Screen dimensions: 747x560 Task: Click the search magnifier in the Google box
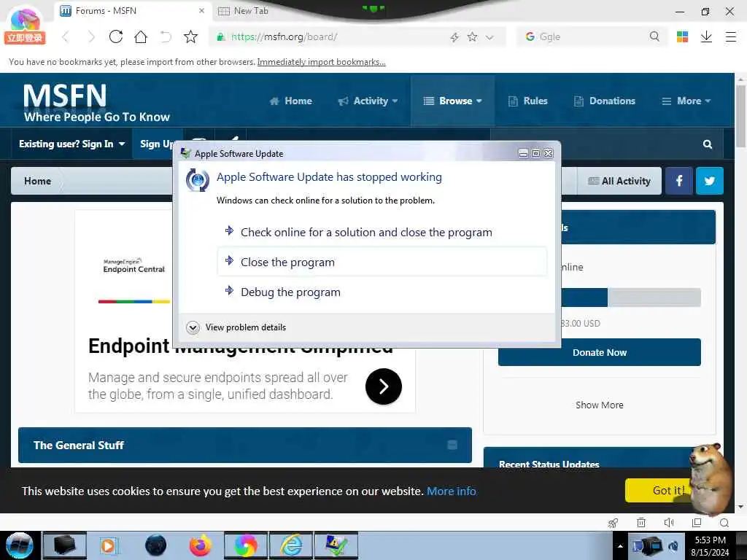click(x=654, y=36)
